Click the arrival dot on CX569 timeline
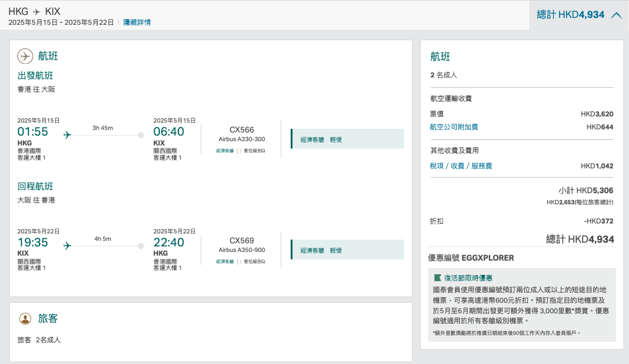This screenshot has width=629, height=364. coord(141,246)
